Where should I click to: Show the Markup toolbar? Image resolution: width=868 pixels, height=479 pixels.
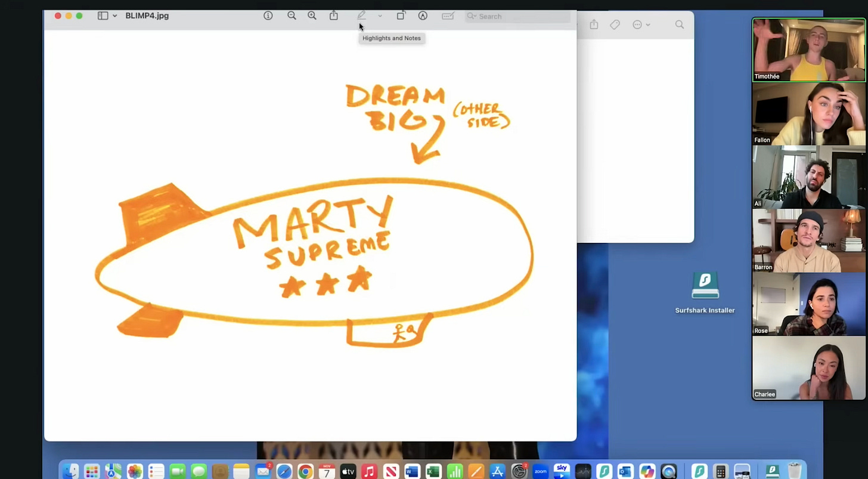point(423,16)
